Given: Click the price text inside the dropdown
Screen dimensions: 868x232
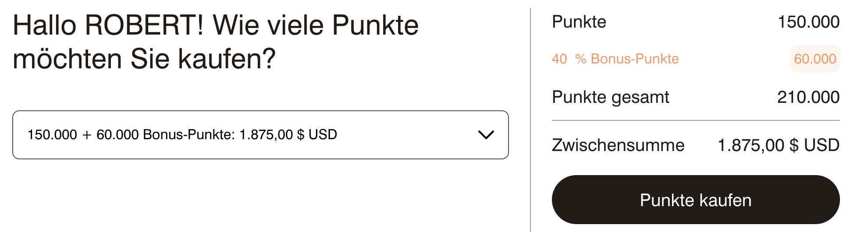Looking at the screenshot, I should [x=288, y=135].
